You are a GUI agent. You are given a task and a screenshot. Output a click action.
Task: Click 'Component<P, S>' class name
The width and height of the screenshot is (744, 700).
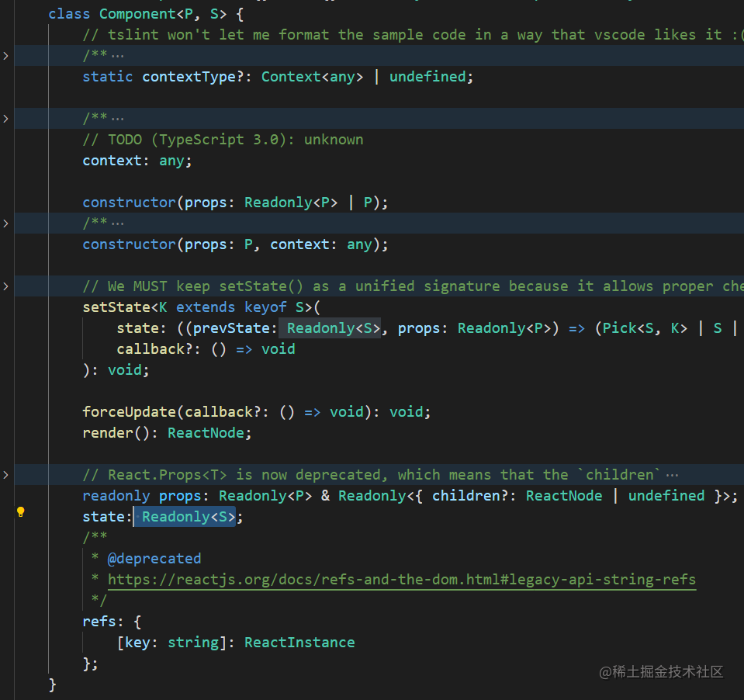click(x=163, y=14)
